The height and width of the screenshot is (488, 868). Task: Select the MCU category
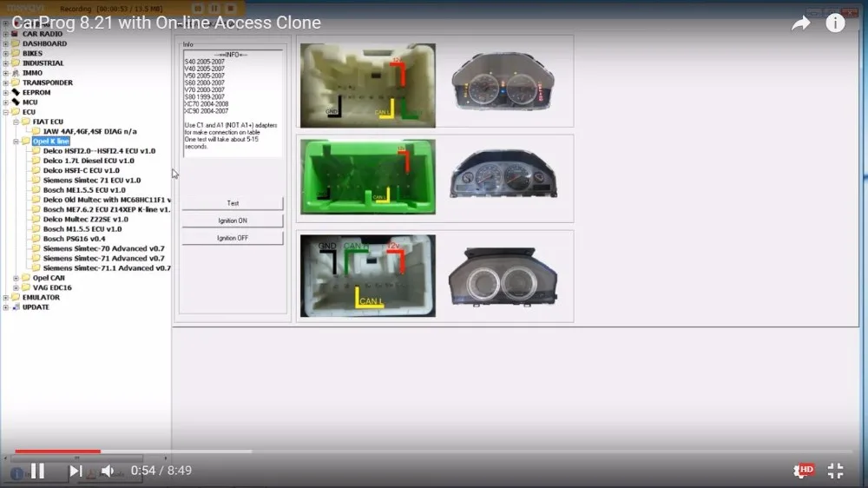point(30,102)
